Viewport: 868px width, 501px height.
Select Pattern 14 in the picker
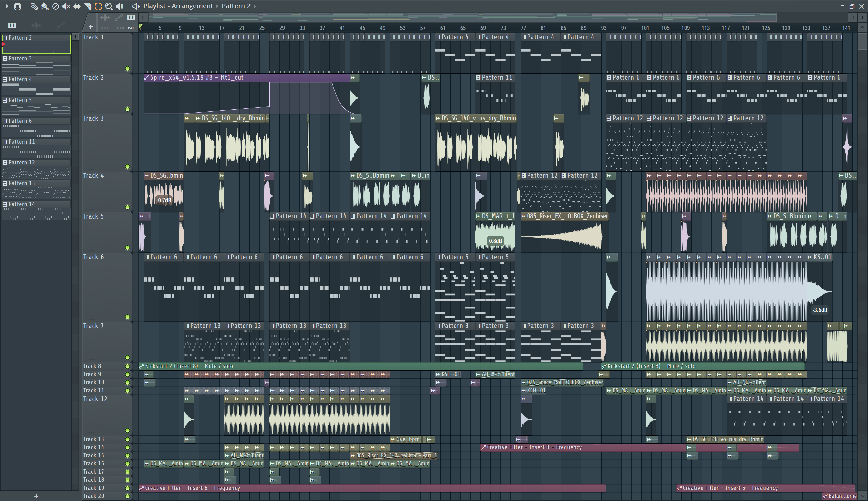[x=36, y=211]
